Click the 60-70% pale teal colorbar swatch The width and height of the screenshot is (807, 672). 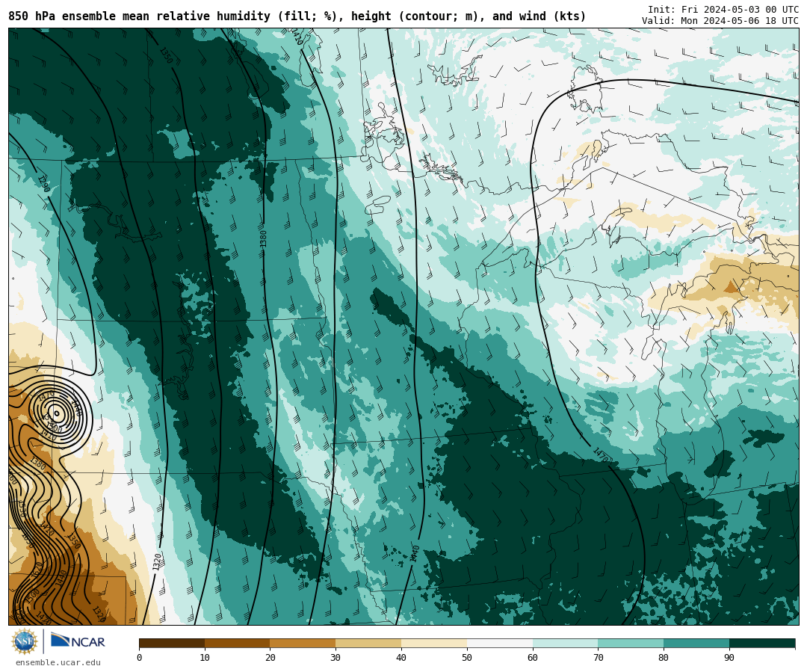[x=565, y=643]
